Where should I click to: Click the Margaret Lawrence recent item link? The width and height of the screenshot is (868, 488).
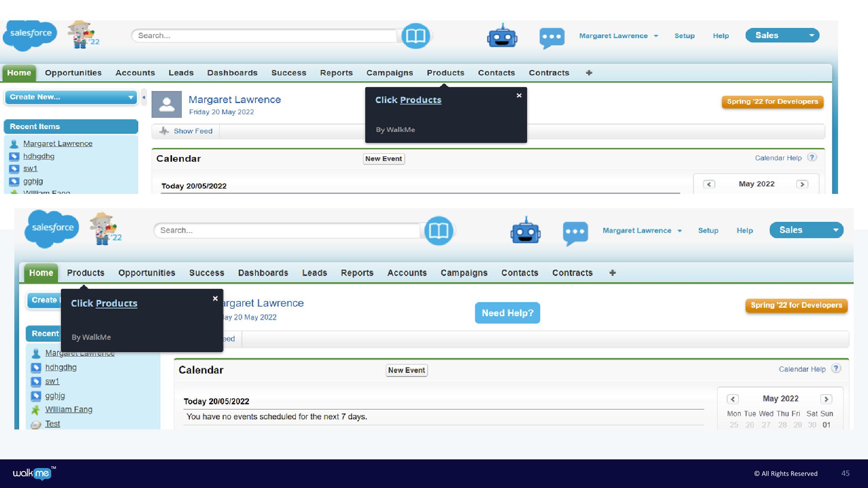57,143
